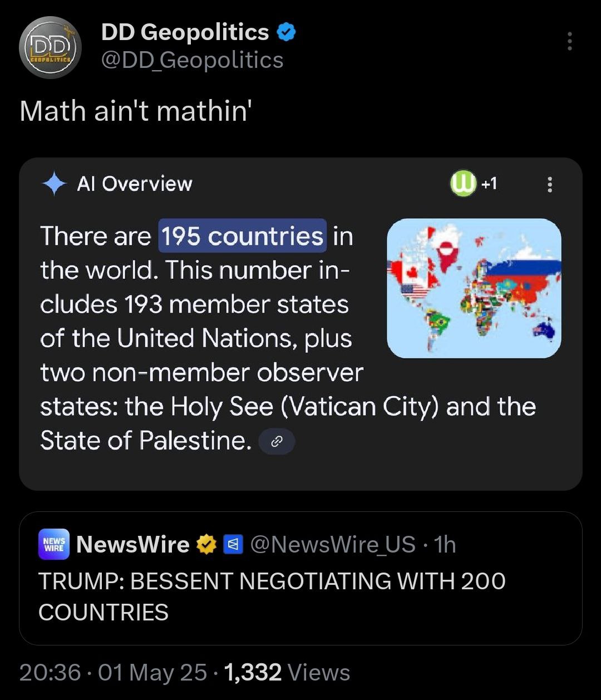
Task: Click the DD Geopolitics display name
Action: point(185,32)
